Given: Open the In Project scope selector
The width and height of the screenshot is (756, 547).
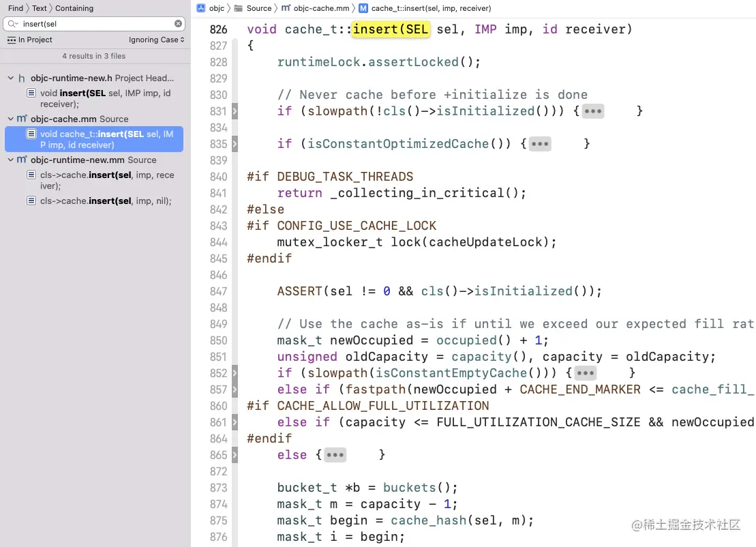Looking at the screenshot, I should (30, 40).
